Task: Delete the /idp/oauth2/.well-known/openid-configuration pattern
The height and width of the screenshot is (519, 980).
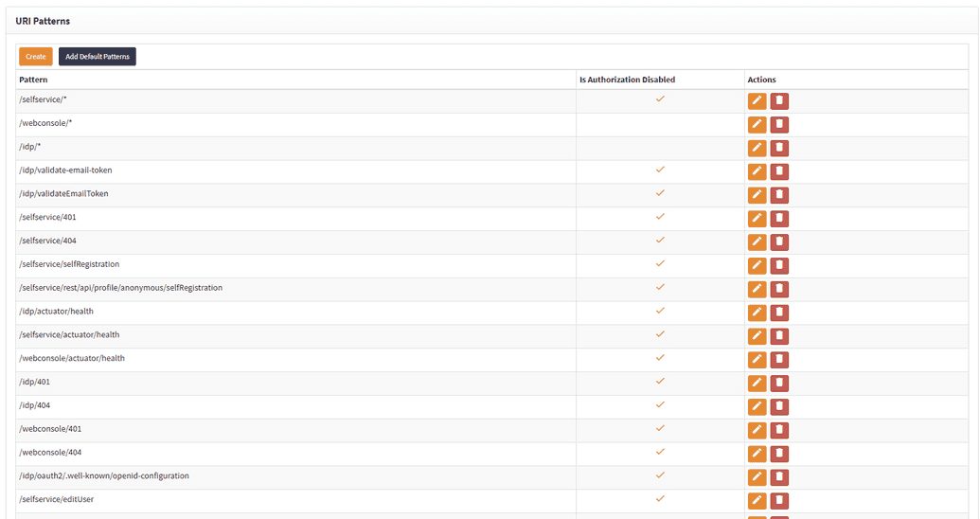Action: tap(779, 477)
